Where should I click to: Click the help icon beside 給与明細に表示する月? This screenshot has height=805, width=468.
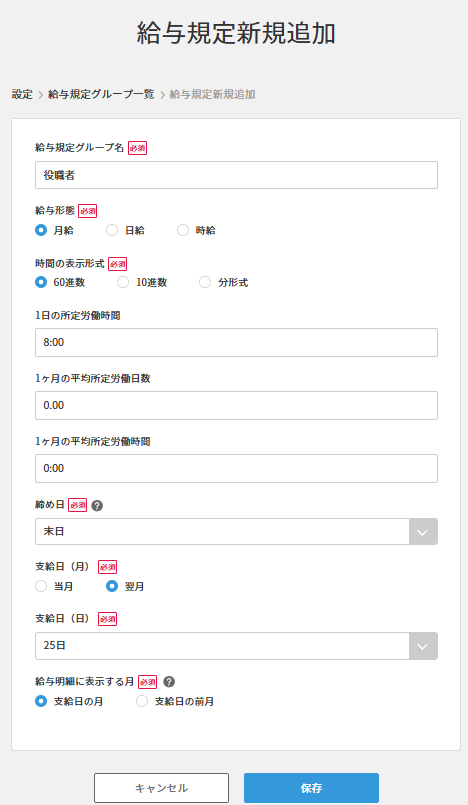pyautogui.click(x=169, y=682)
